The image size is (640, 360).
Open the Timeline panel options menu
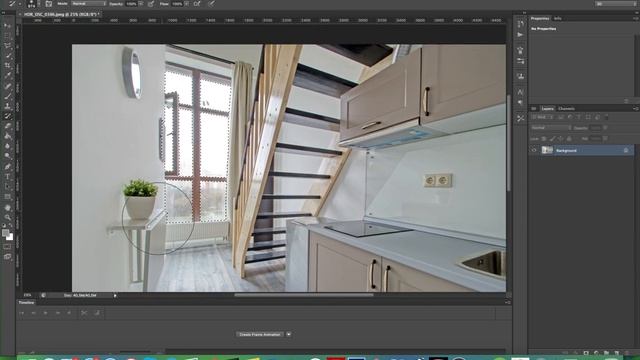508,302
